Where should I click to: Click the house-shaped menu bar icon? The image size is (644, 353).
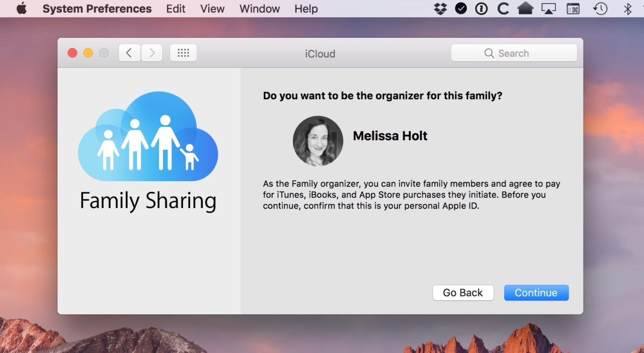click(525, 9)
